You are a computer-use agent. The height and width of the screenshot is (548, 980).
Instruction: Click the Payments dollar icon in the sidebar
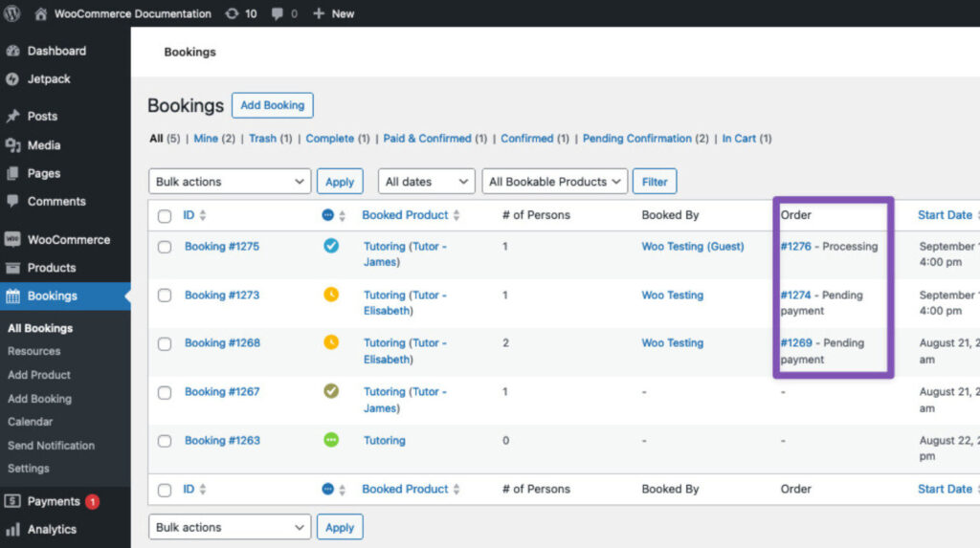click(12, 501)
